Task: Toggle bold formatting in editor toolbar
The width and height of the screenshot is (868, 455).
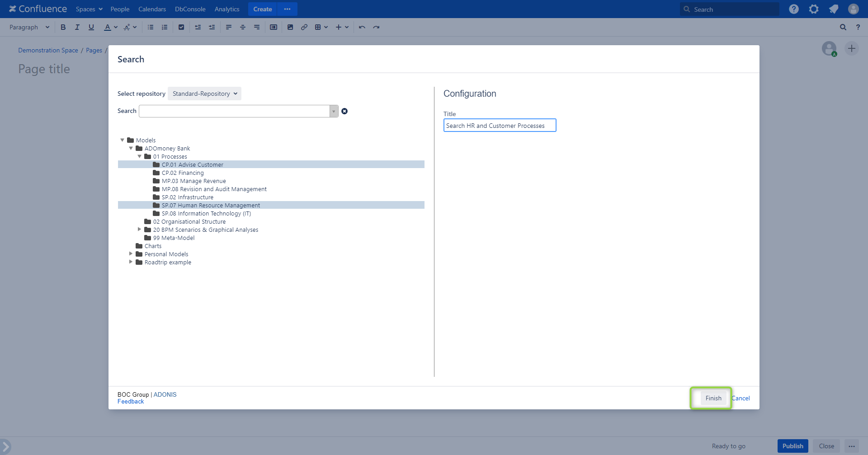Action: click(63, 27)
